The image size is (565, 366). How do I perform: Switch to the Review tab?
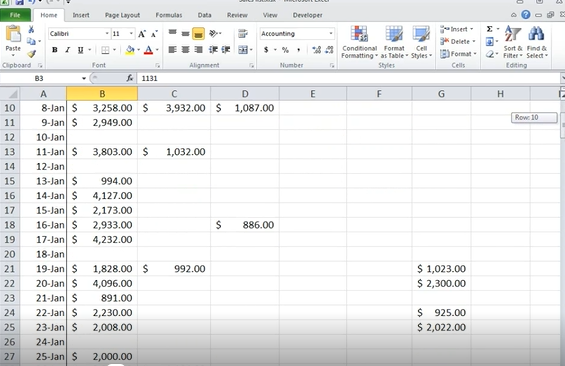tap(237, 15)
